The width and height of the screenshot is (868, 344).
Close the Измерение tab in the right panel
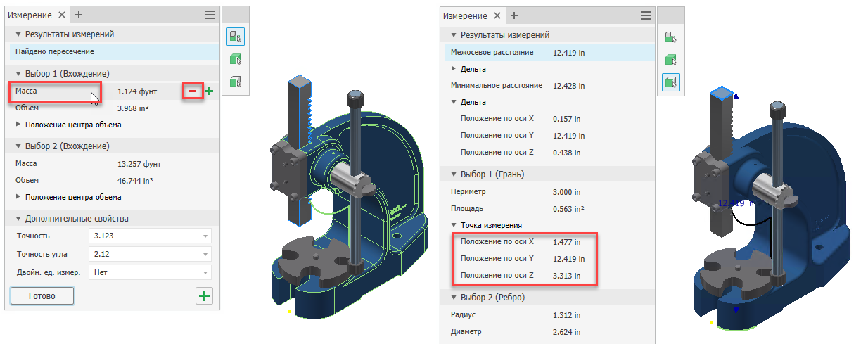pos(497,15)
